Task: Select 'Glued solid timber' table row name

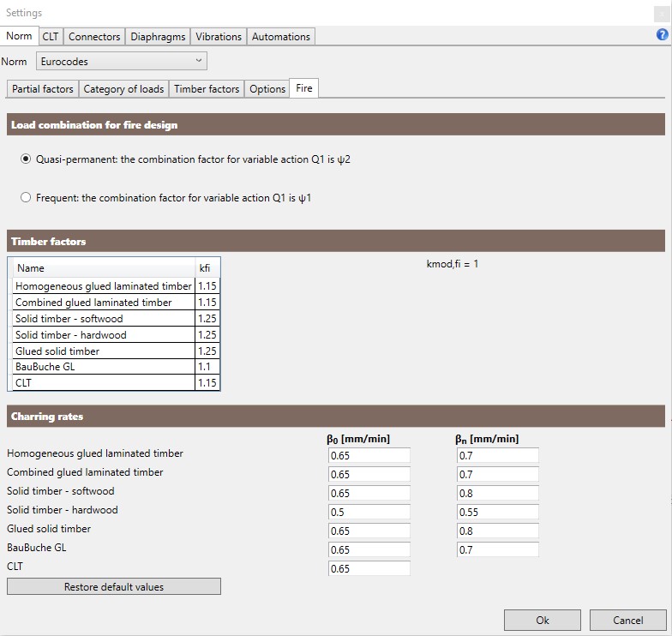Action: pos(104,351)
